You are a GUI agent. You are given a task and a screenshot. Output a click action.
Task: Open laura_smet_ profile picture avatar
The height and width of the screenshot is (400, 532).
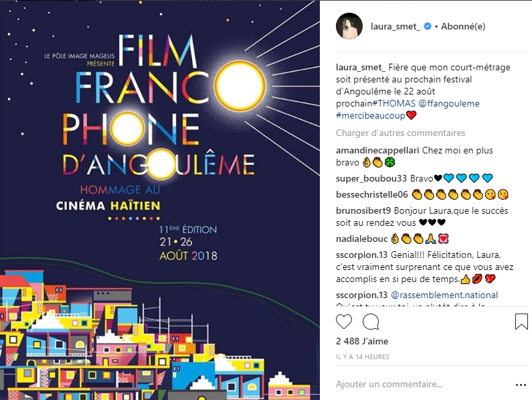pyautogui.click(x=349, y=27)
